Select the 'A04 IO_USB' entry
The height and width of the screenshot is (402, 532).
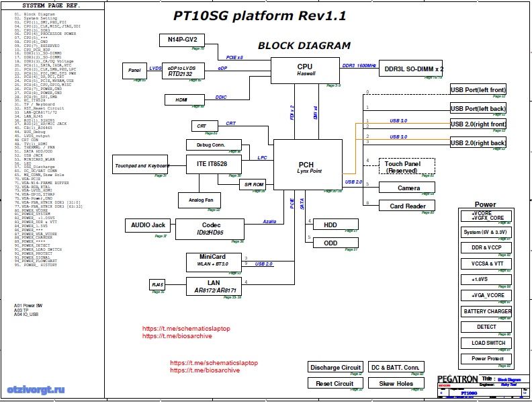pyautogui.click(x=26, y=315)
